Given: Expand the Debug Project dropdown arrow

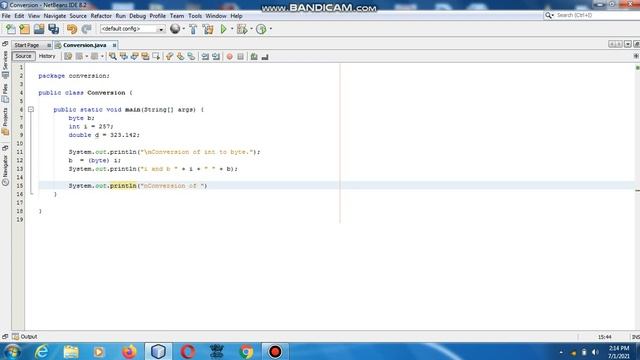Looking at the screenshot, I should coord(251,29).
